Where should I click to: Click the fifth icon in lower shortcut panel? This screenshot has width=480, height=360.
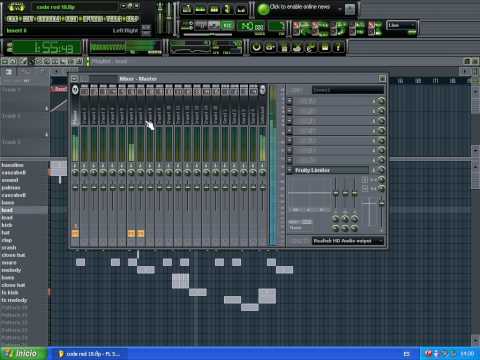click(x=311, y=47)
